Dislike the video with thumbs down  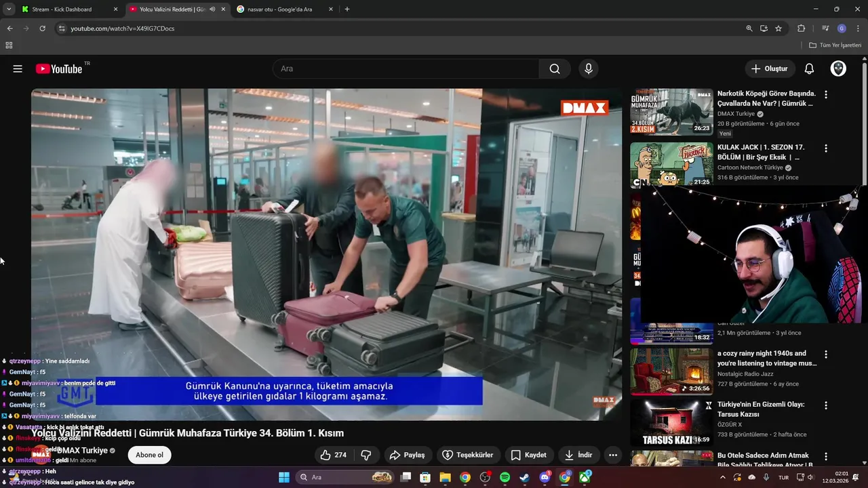366,455
